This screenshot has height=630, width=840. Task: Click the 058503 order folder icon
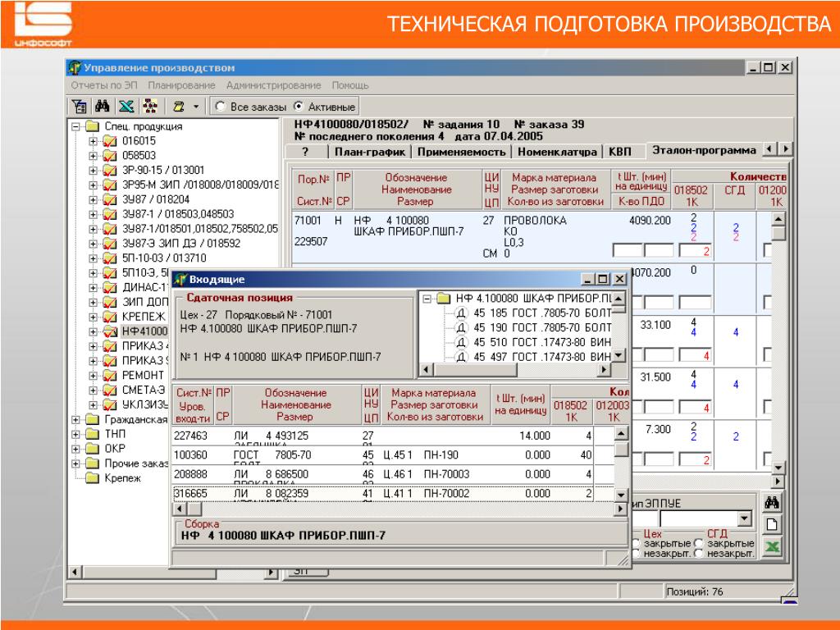109,155
